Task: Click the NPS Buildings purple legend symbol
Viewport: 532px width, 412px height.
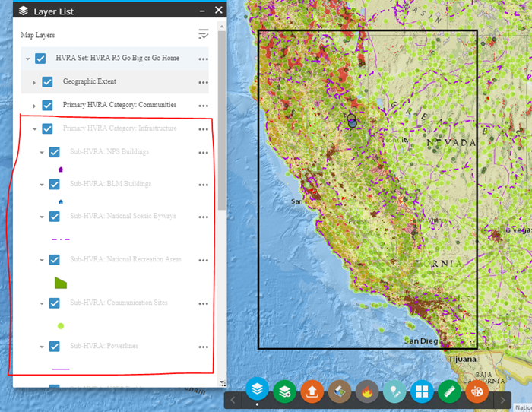Action: click(61, 170)
